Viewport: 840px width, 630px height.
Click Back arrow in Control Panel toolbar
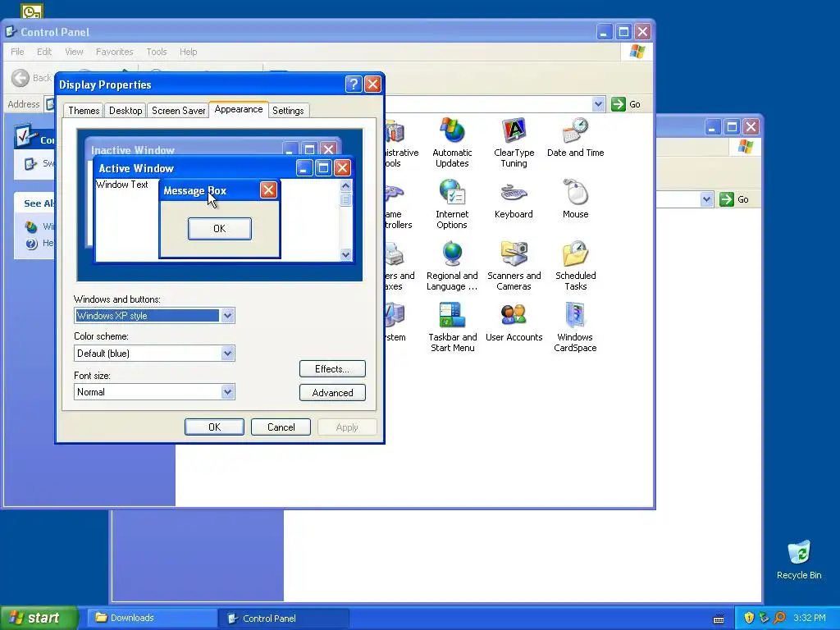point(21,78)
